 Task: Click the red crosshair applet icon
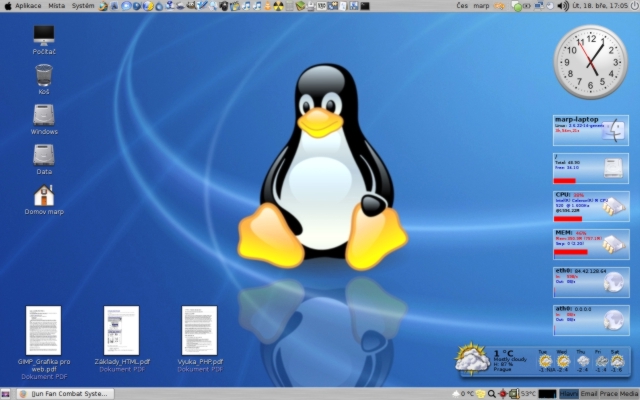[503, 394]
